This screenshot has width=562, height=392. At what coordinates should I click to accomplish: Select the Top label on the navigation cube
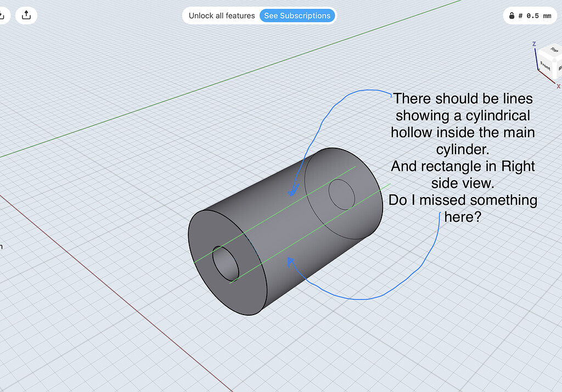(553, 50)
